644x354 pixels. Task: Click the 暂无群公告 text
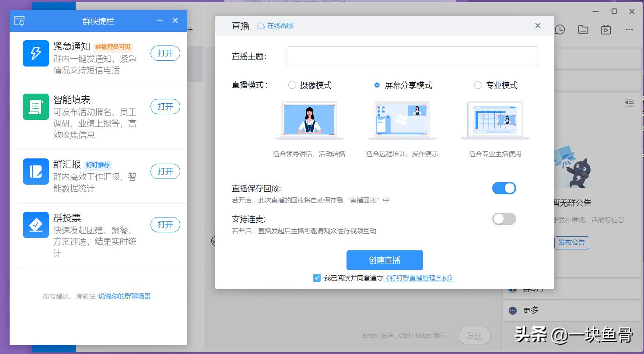(x=572, y=203)
